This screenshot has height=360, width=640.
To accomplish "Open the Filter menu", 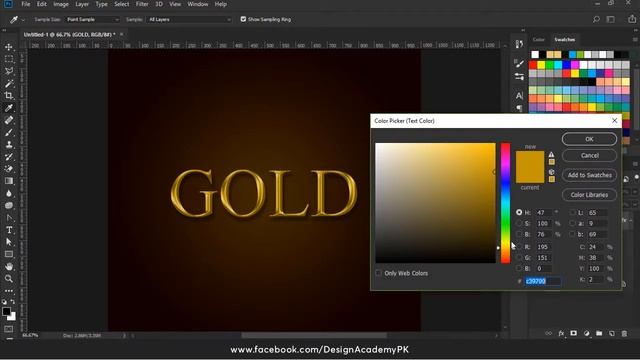I will click(x=142, y=4).
